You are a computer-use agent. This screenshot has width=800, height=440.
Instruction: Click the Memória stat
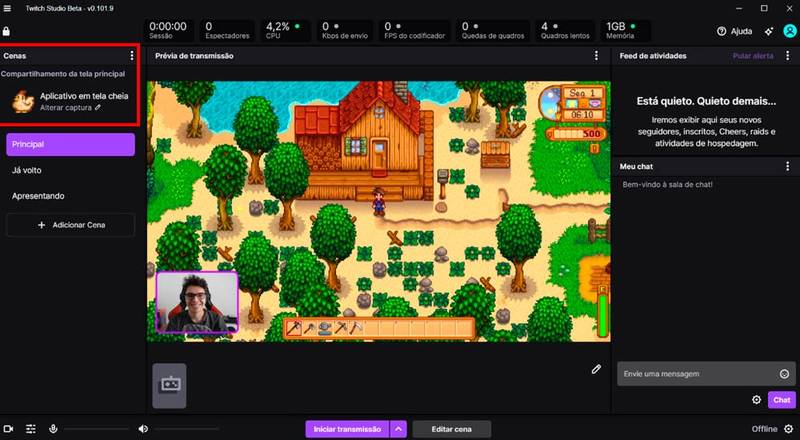click(625, 31)
